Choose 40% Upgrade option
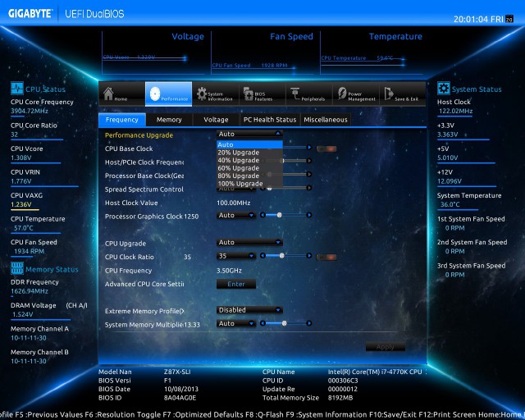Viewport: 525px width, 420px height. (x=249, y=161)
